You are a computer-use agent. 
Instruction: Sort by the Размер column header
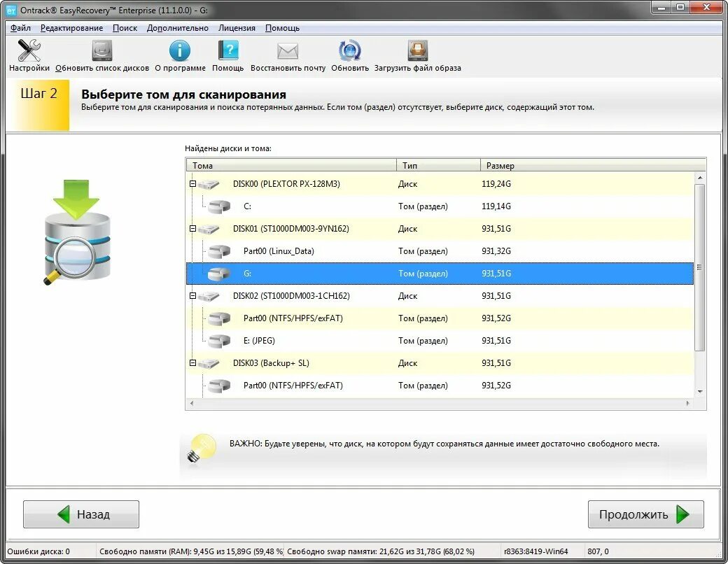[593, 165]
